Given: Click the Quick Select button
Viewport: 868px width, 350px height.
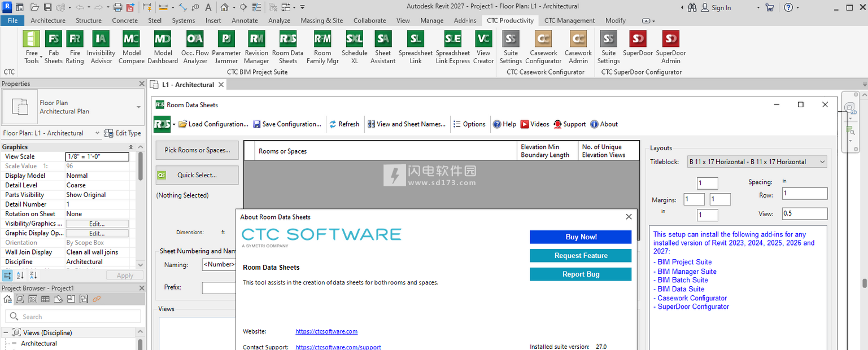Looking at the screenshot, I should [197, 175].
